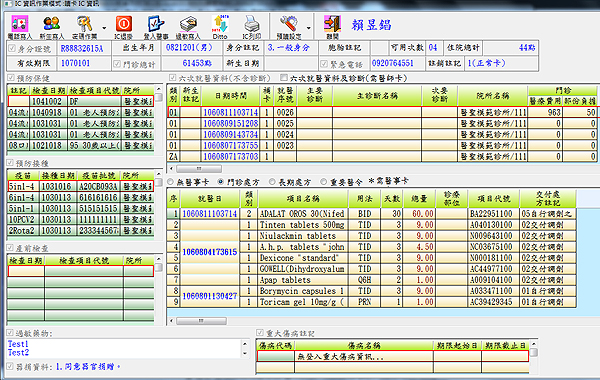
Task: Click the exit door leave icon
Action: coord(332,24)
